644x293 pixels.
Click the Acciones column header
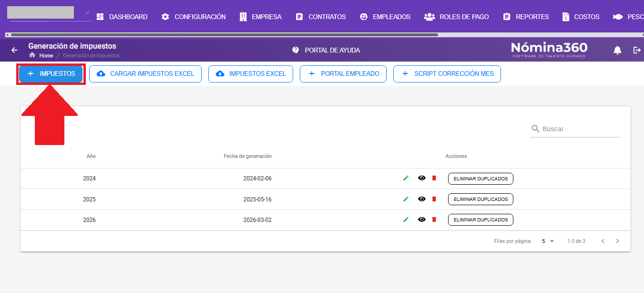coord(456,157)
